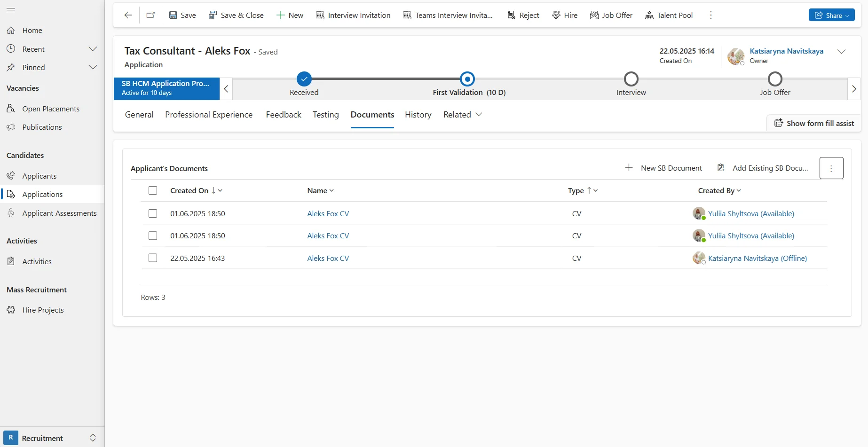Select the first 01.06.2025 18:50 document row checkbox
The width and height of the screenshot is (868, 447).
pos(153,213)
